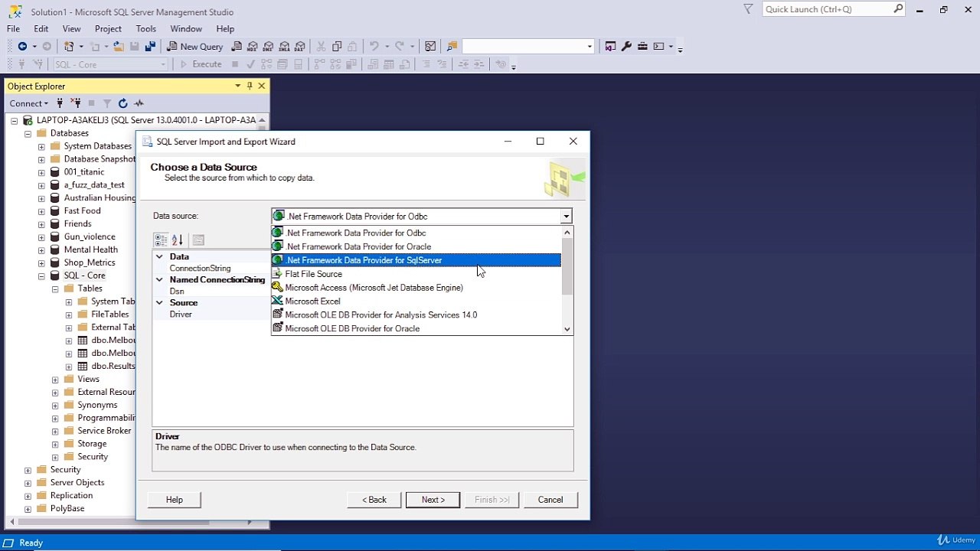Expand the Server Objects node
The image size is (980, 551).
click(28, 483)
